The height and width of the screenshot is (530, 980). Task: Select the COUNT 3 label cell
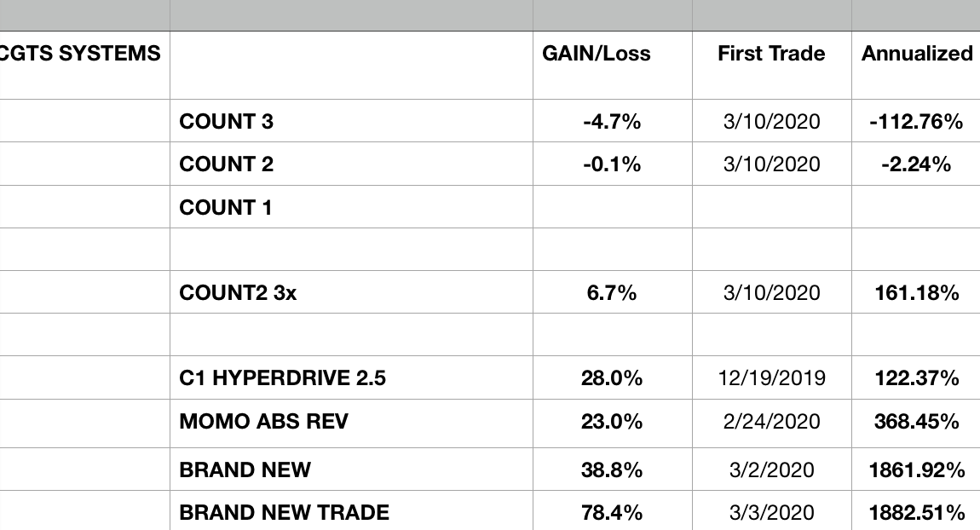point(227,122)
